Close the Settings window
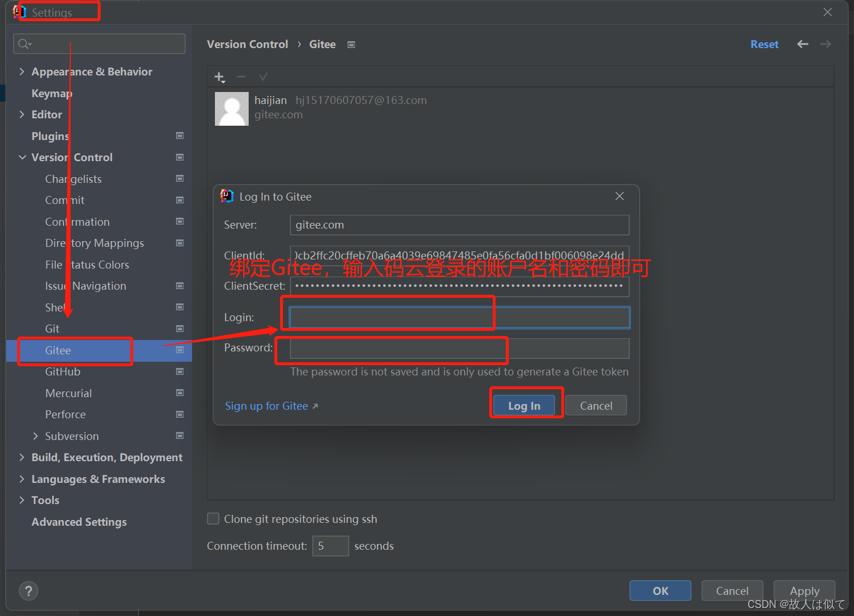The height and width of the screenshot is (616, 854). click(x=828, y=12)
